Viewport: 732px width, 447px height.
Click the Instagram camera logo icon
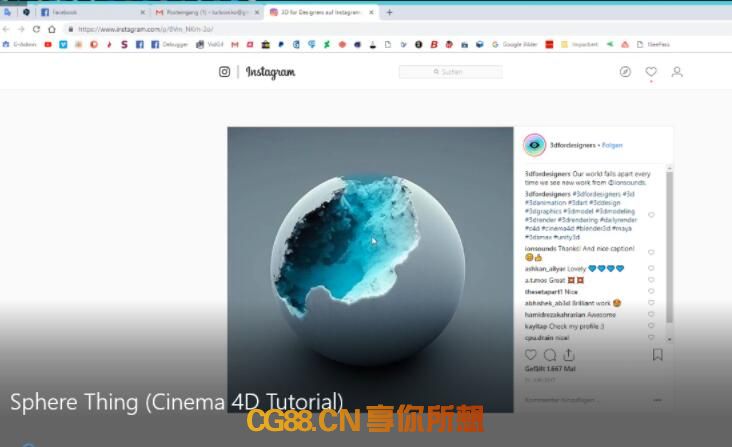[x=225, y=72]
